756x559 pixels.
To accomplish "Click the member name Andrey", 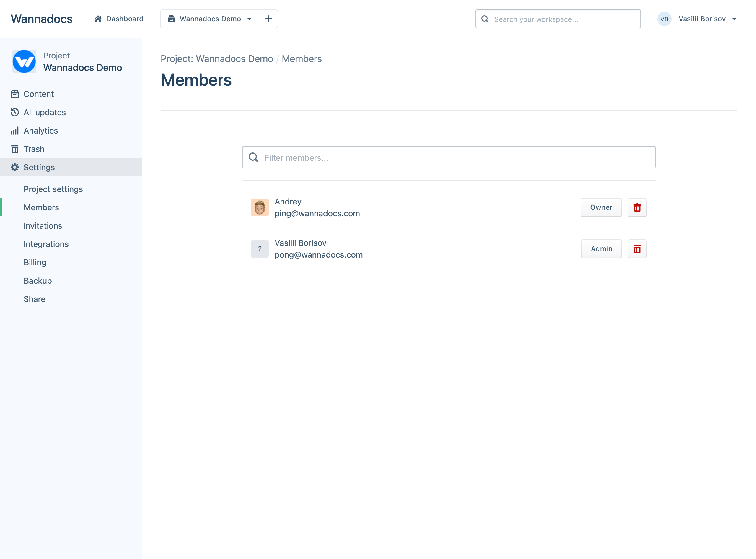I will tap(288, 202).
